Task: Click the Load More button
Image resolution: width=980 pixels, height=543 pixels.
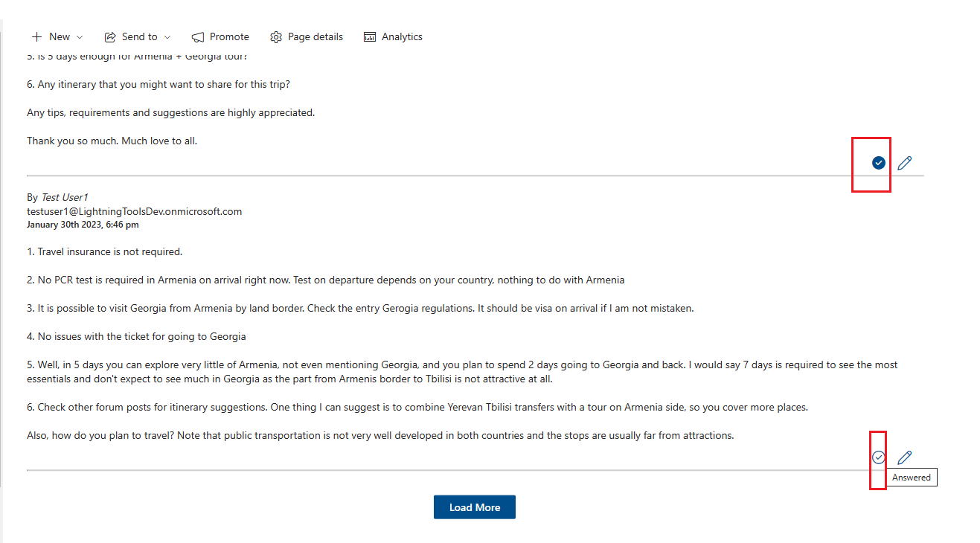Action: [x=475, y=507]
